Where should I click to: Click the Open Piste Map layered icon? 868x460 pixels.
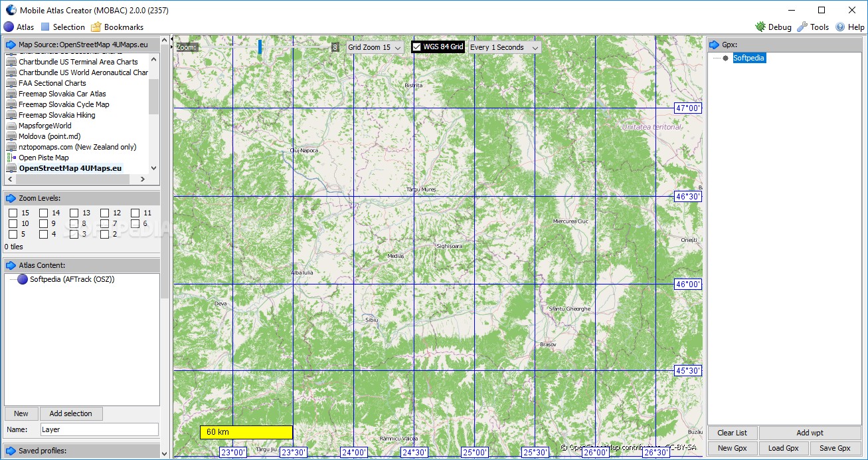click(x=11, y=158)
